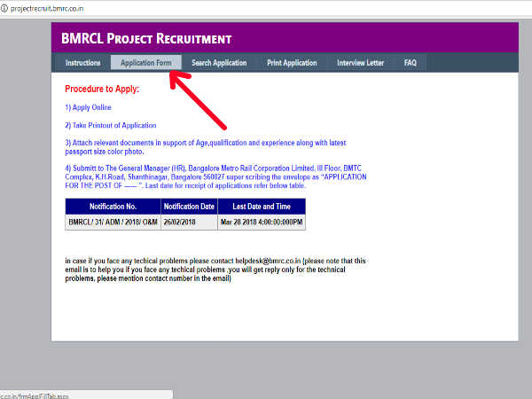Image resolution: width=532 pixels, height=399 pixels.
Task: Click the BMRCL Project Recruitment header title
Action: 146,39
